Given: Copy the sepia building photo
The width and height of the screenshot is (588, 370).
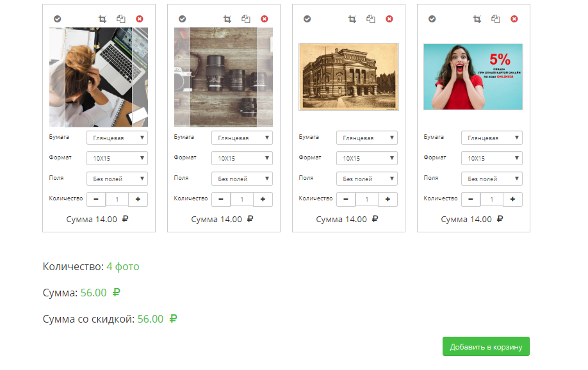Looking at the screenshot, I should [x=370, y=19].
